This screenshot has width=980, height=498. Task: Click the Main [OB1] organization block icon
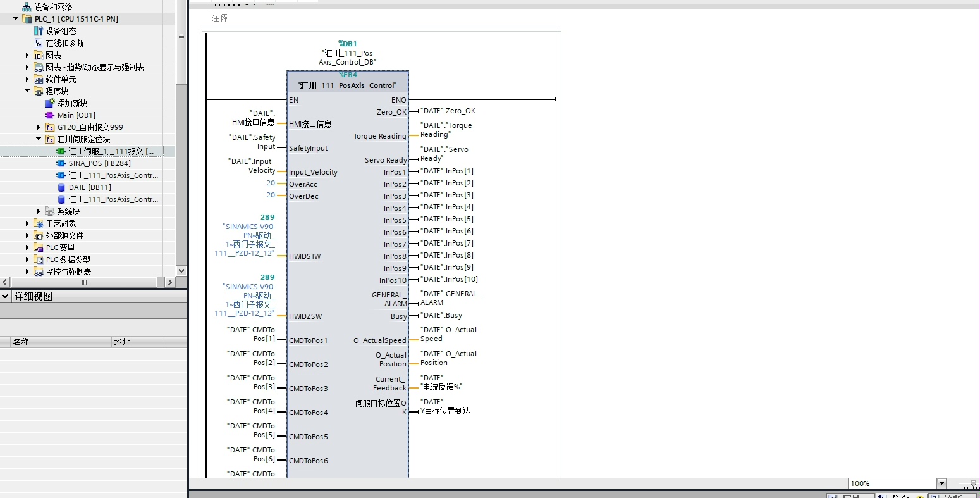[x=49, y=115]
